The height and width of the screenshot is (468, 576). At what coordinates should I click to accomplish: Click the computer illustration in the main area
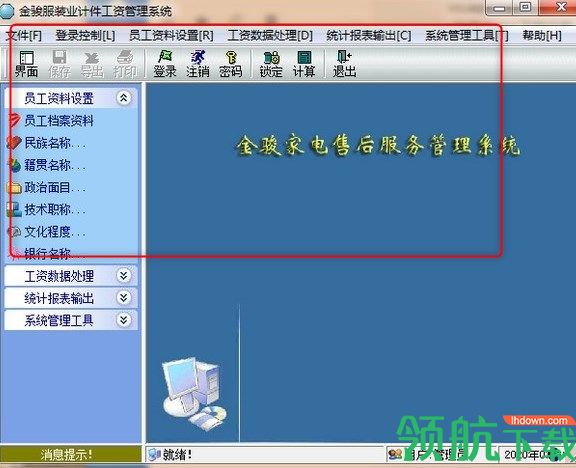click(195, 393)
